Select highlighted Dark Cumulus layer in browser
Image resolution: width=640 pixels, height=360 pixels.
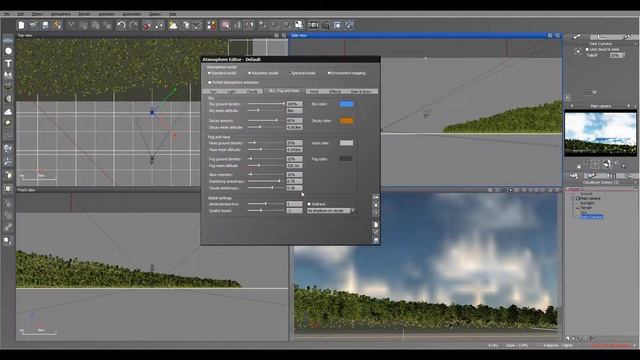pyautogui.click(x=591, y=217)
